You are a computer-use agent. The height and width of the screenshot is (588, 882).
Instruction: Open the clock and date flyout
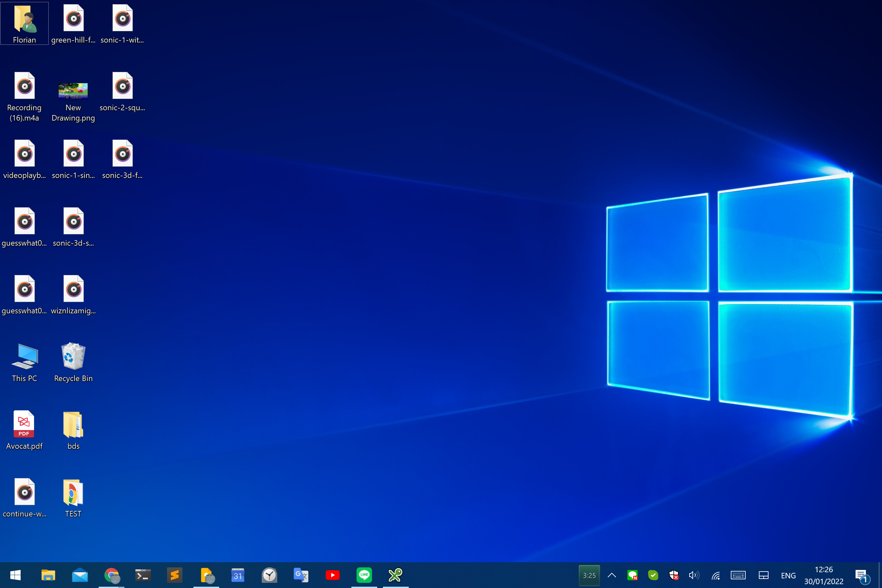[x=824, y=575]
